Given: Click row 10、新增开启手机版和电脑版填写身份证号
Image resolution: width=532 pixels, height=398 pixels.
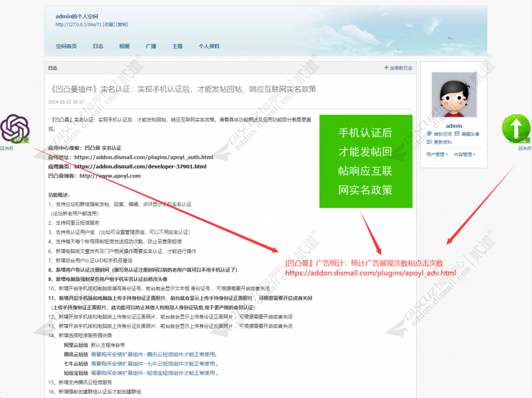Looking at the screenshot, I should (159, 288).
